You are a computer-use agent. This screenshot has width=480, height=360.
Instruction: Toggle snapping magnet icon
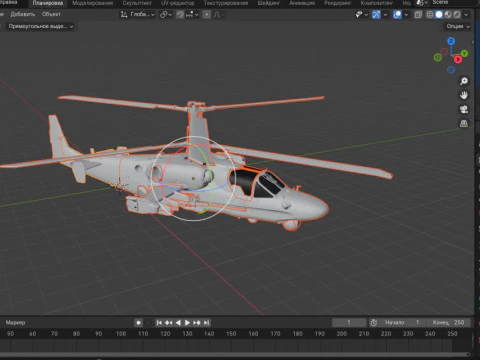pyautogui.click(x=180, y=14)
